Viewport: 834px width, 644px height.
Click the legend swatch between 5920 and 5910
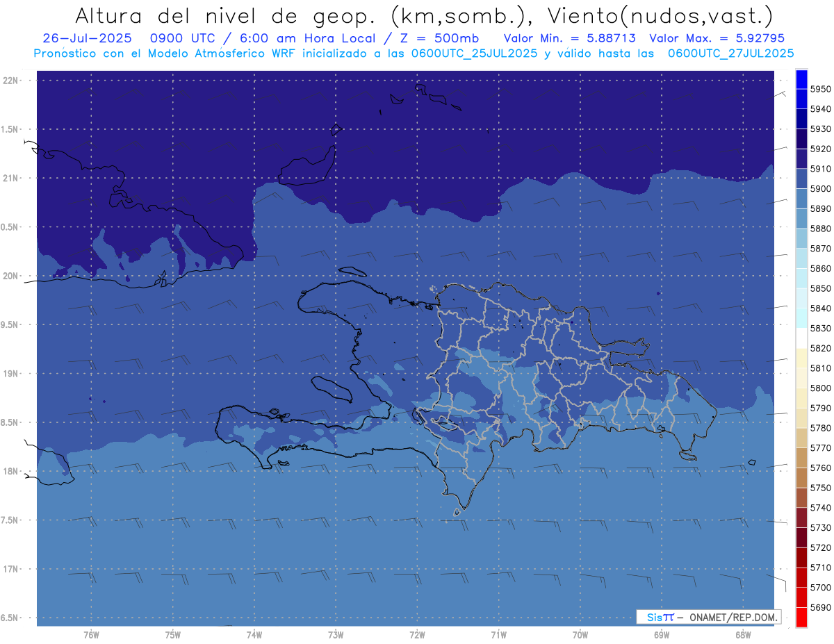(x=801, y=159)
